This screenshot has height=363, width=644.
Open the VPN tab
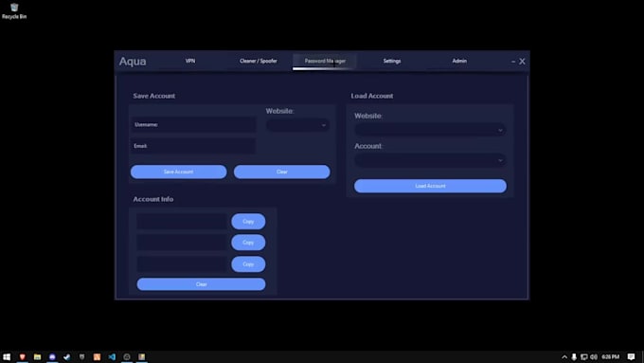(190, 61)
